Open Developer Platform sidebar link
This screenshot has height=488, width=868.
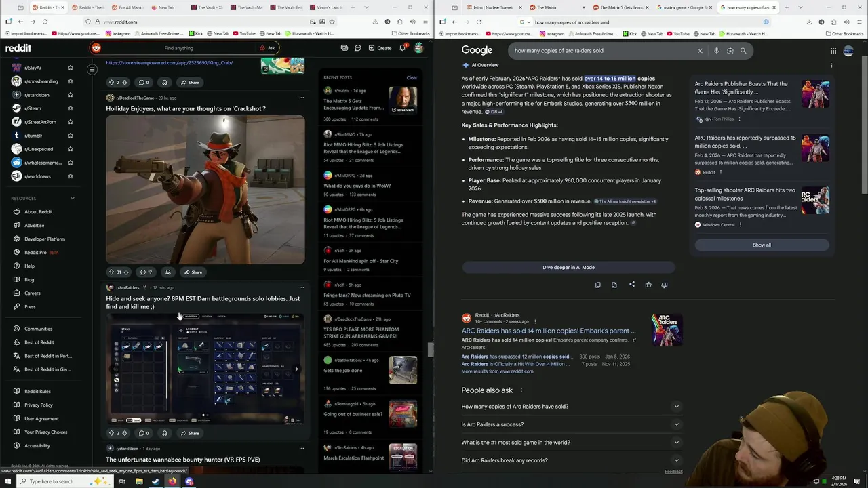pyautogui.click(x=45, y=239)
